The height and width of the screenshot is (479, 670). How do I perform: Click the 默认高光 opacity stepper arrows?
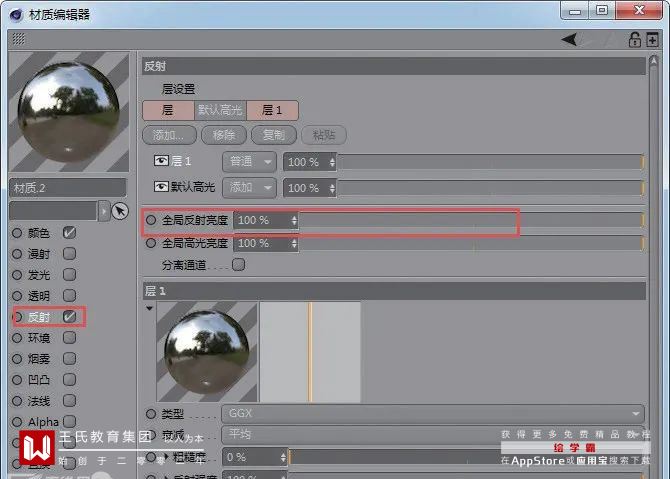coord(332,188)
